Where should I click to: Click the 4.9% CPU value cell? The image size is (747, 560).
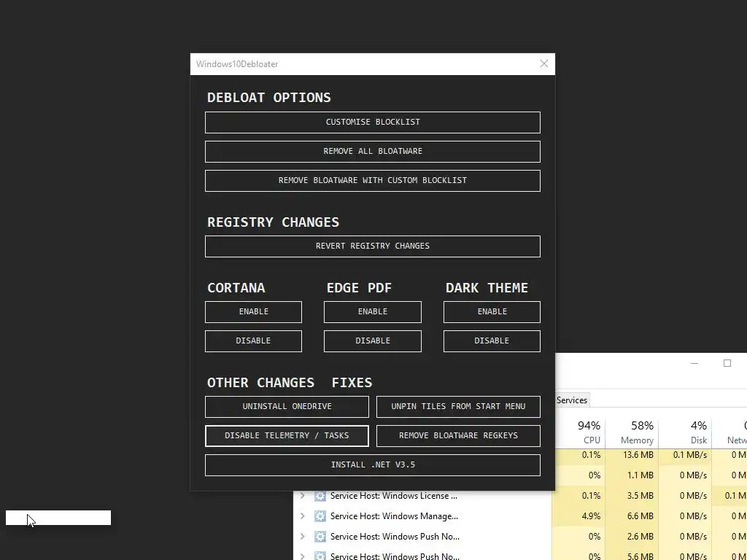click(x=578, y=516)
